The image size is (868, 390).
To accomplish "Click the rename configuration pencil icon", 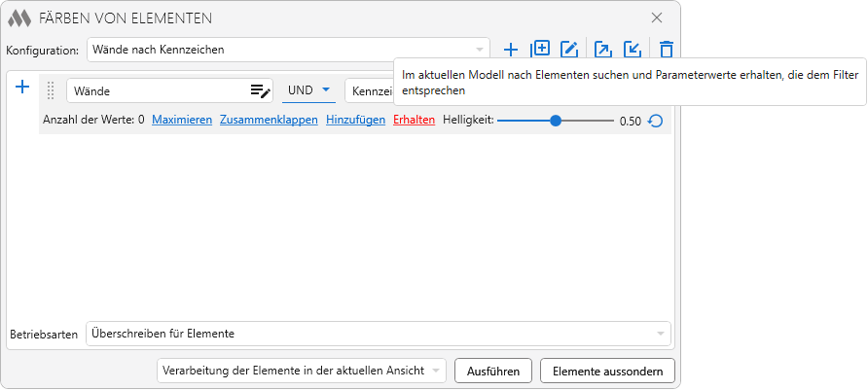I will pos(569,50).
